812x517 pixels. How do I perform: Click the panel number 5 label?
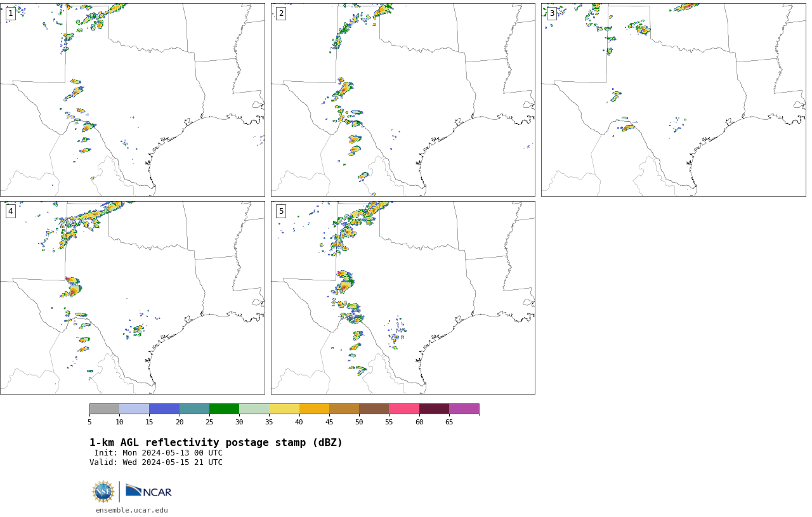281,211
